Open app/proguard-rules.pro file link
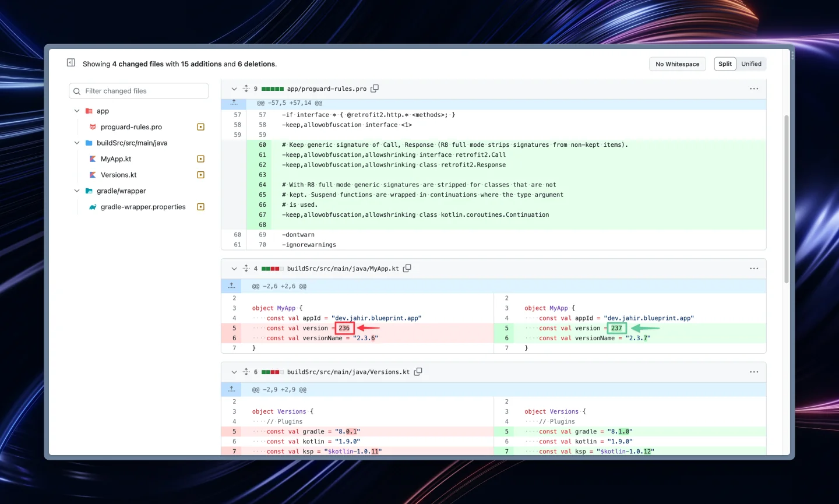The width and height of the screenshot is (839, 504). coord(327,89)
